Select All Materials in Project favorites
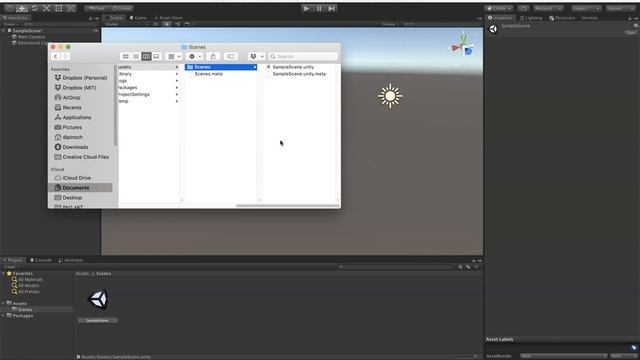Screen dimensions: 640x360 pos(27,280)
